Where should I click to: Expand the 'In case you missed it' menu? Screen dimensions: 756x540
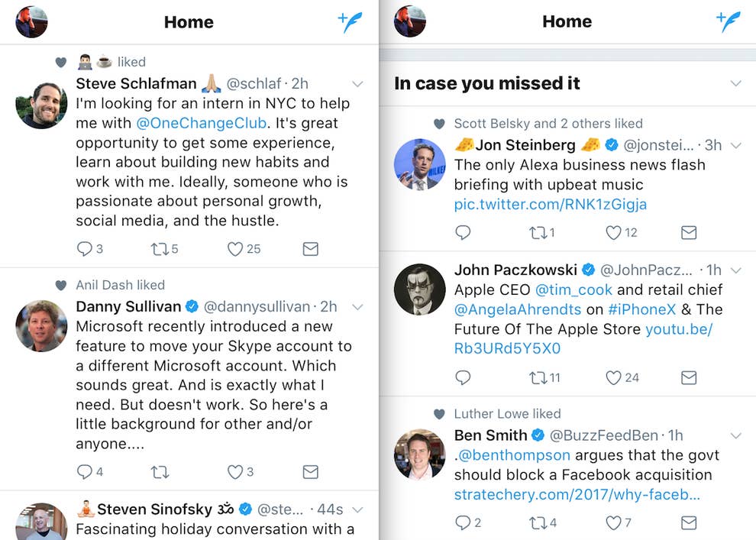tap(735, 83)
